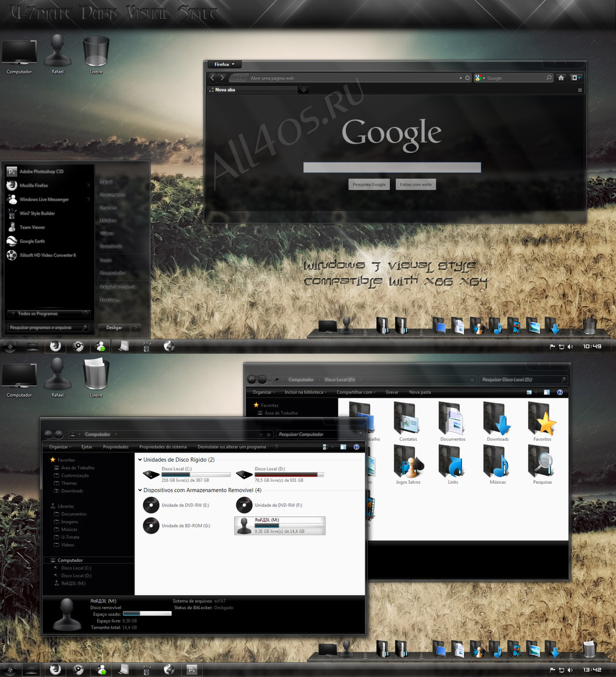Click the Estou com sorte button
616x677 pixels.
click(416, 184)
